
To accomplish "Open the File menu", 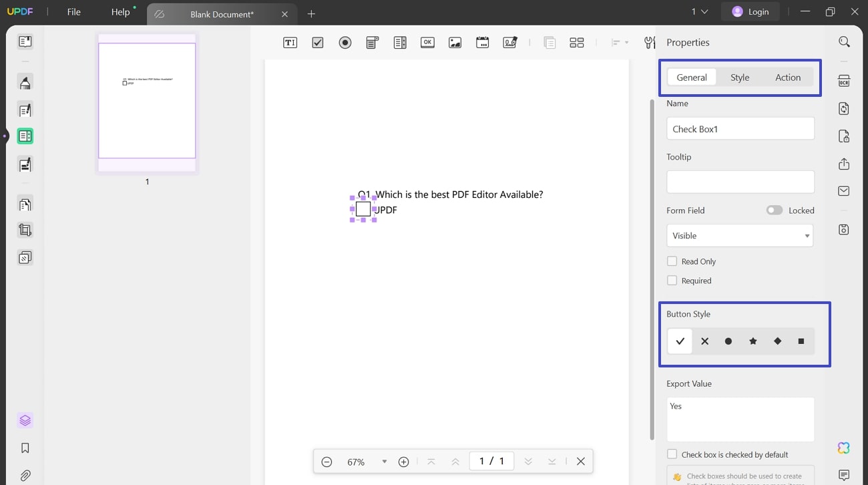I will (73, 11).
